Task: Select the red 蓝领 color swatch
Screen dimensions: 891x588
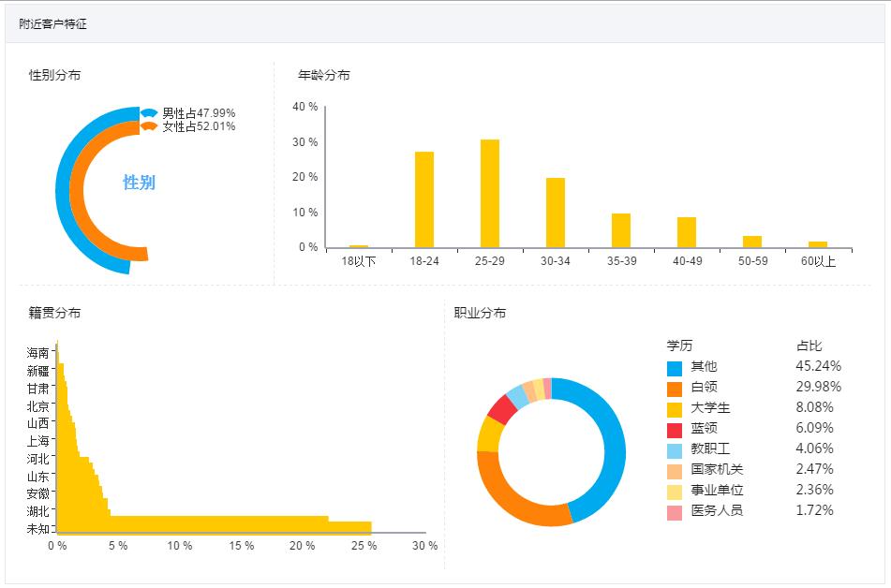Action: click(x=674, y=430)
